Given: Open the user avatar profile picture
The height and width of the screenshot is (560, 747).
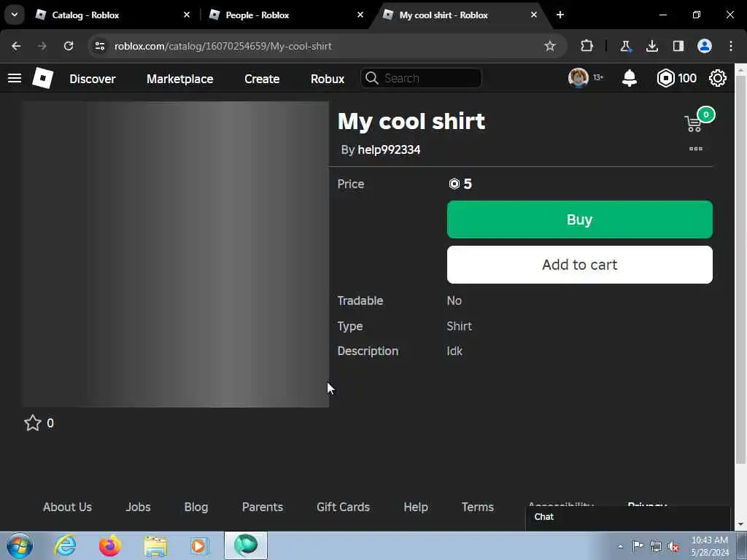Looking at the screenshot, I should tap(578, 77).
